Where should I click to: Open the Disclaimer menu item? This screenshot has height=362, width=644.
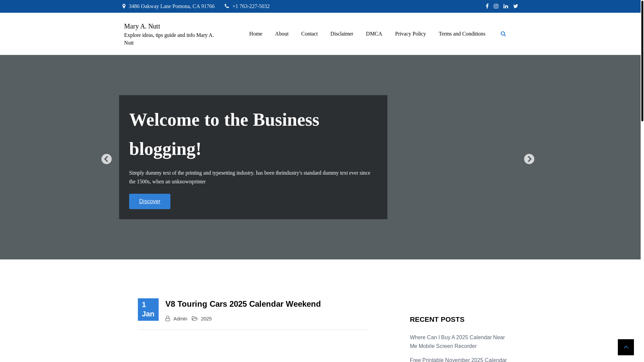pyautogui.click(x=342, y=34)
